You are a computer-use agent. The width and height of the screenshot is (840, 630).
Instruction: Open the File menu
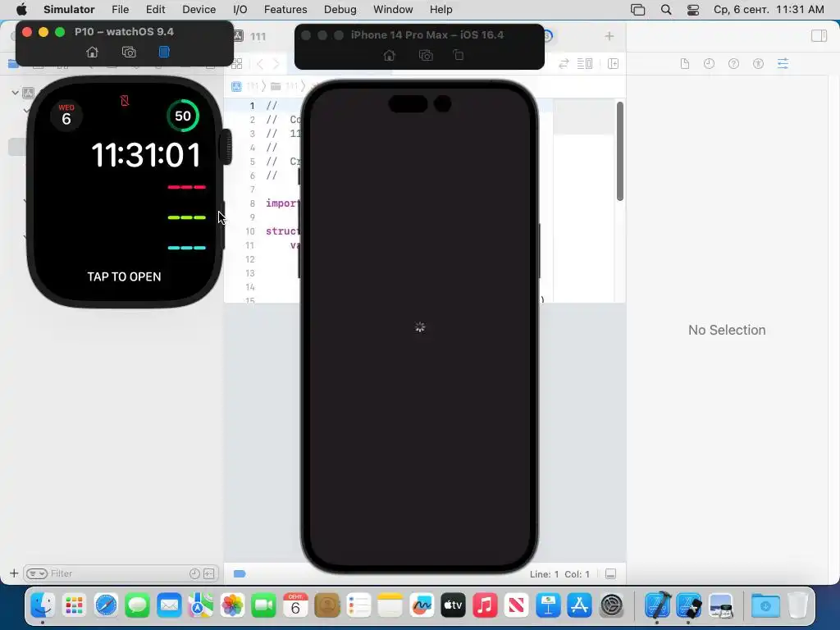point(120,10)
